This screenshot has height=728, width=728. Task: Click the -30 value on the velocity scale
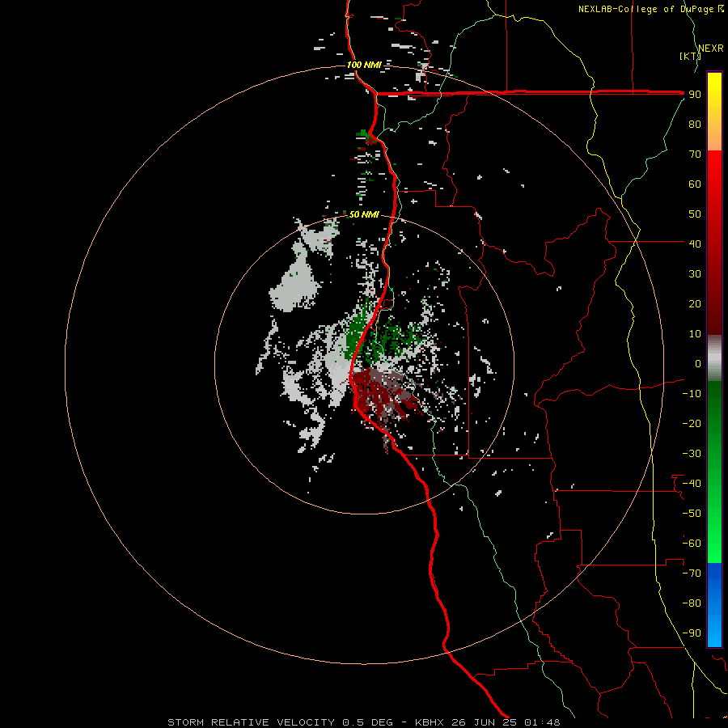pyautogui.click(x=692, y=454)
